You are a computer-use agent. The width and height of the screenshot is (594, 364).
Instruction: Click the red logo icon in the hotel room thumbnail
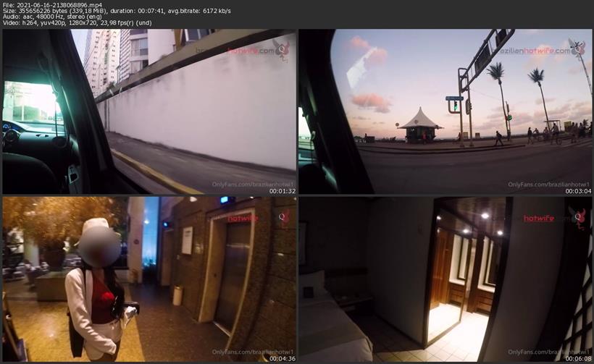(x=577, y=216)
